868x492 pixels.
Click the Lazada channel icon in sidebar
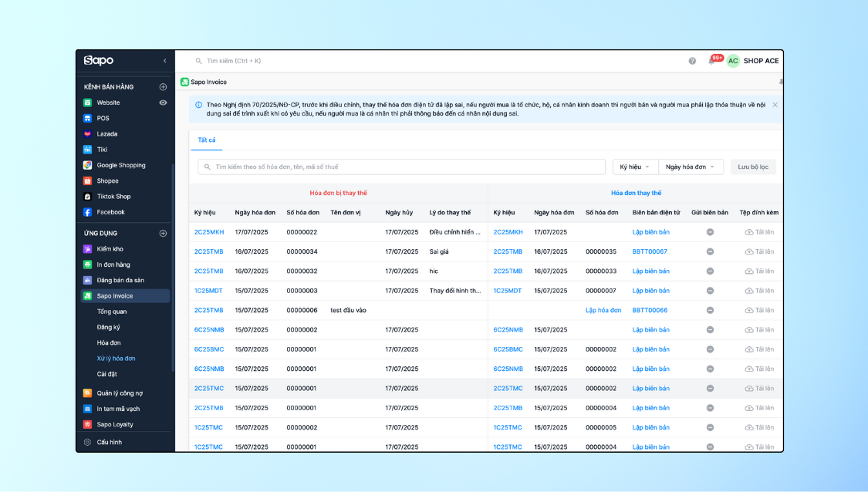click(x=88, y=134)
